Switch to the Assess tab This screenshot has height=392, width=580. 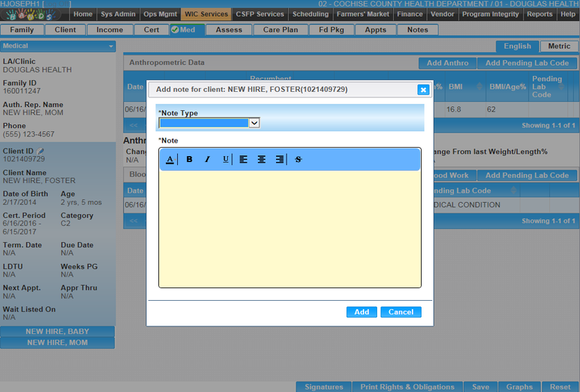(229, 30)
